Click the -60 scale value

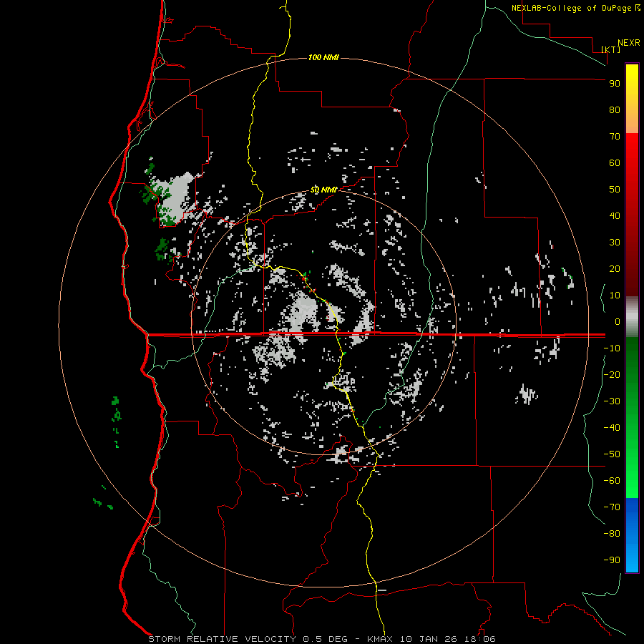612,481
